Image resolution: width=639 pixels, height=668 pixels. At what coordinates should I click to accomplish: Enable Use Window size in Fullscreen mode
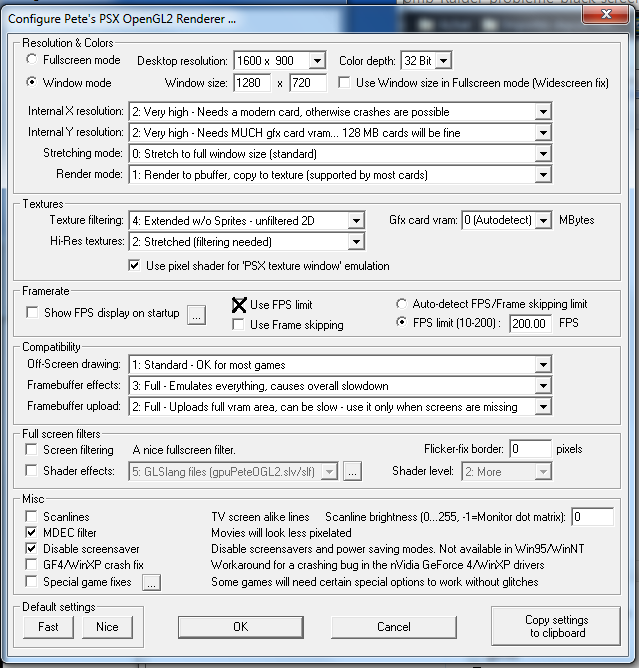click(344, 82)
